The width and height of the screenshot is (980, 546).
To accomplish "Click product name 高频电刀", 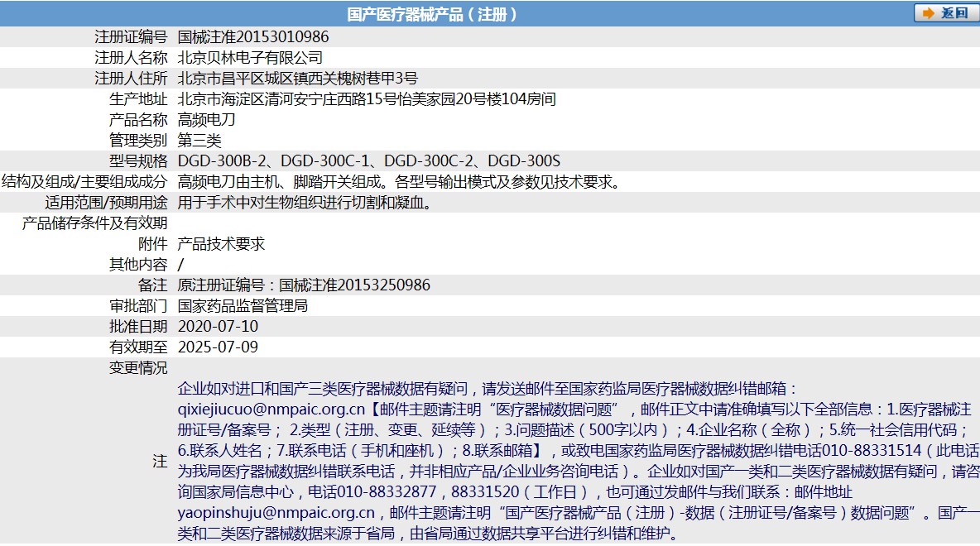I will 206,119.
